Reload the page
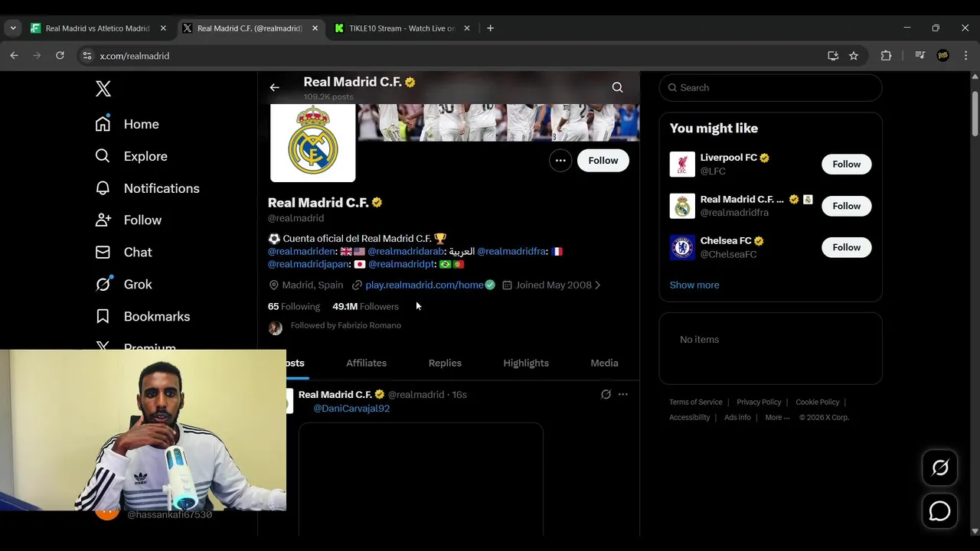Image resolution: width=980 pixels, height=551 pixels. (60, 56)
